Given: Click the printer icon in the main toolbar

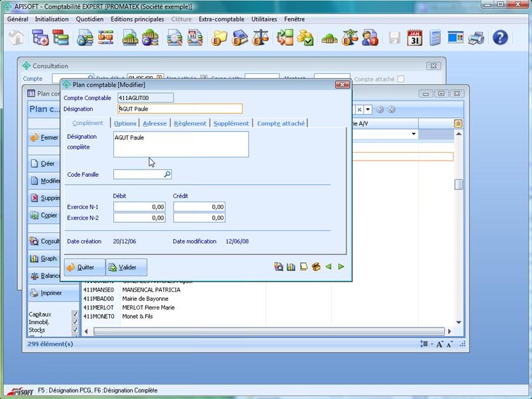Looking at the screenshot, I should click(476, 37).
